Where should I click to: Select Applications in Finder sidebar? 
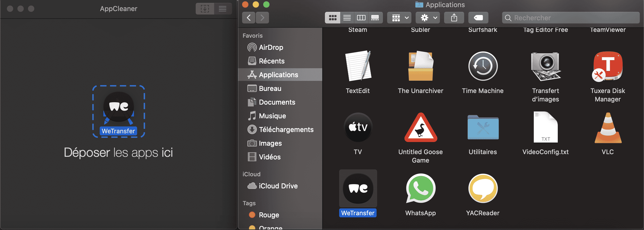pyautogui.click(x=280, y=75)
